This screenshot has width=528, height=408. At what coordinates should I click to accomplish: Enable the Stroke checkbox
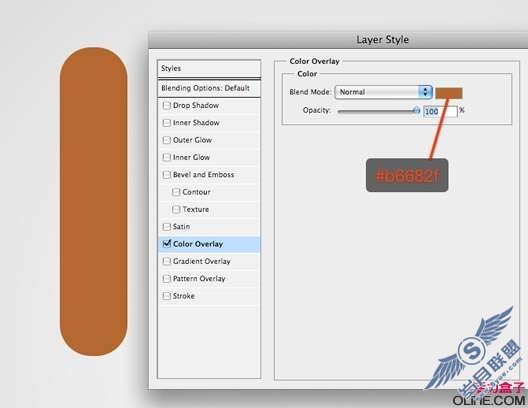tap(167, 296)
